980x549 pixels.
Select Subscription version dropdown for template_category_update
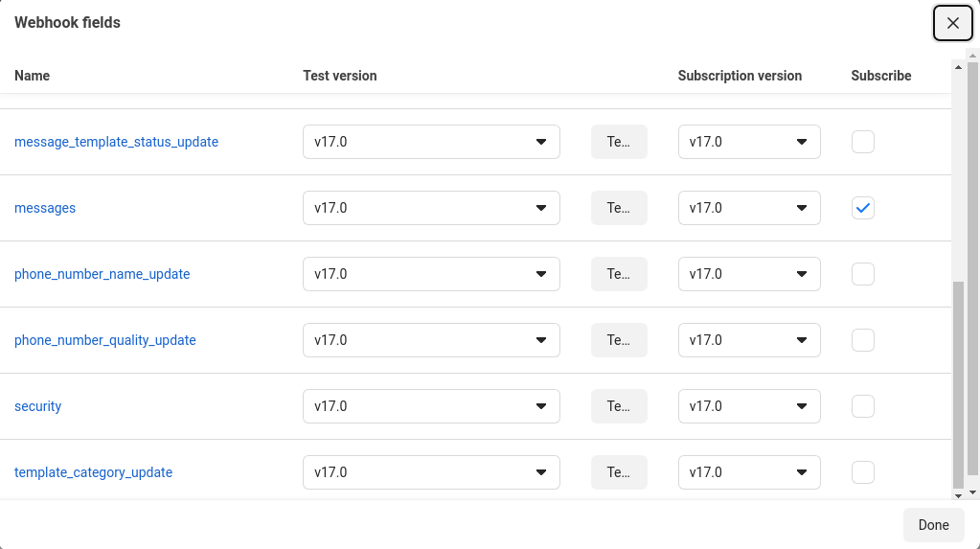pos(749,472)
